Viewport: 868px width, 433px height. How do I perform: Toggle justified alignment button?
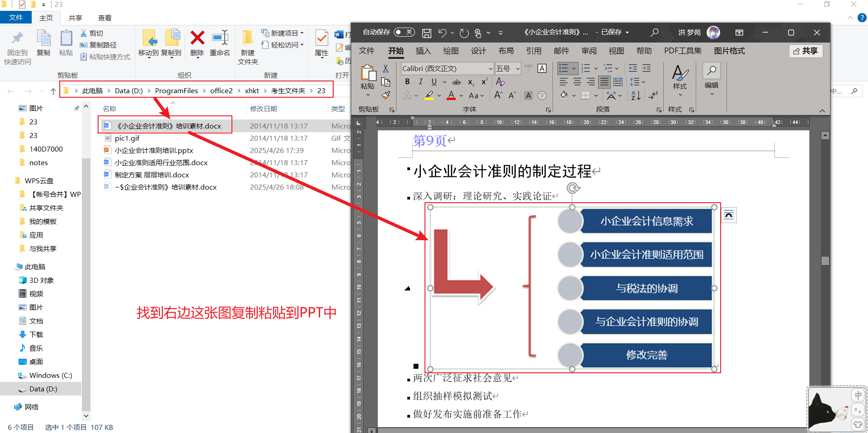tap(604, 82)
